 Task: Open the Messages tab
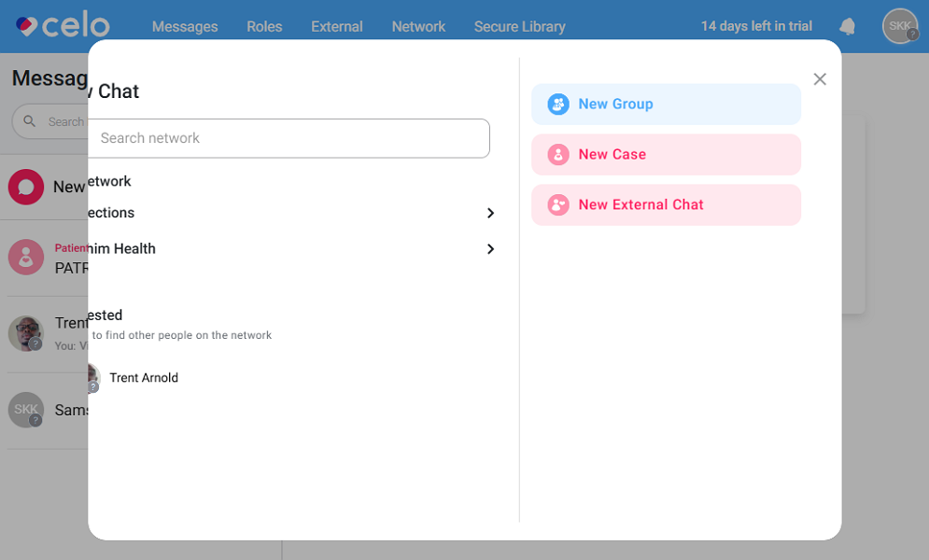(185, 26)
